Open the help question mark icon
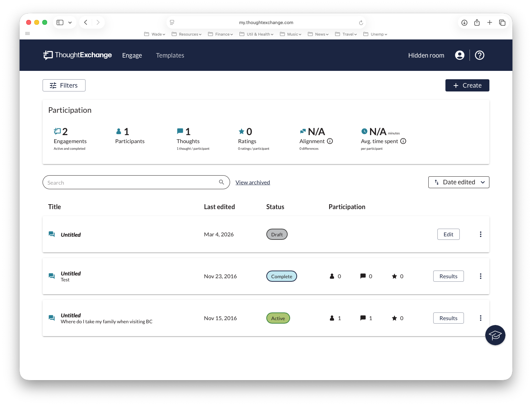 pos(479,55)
